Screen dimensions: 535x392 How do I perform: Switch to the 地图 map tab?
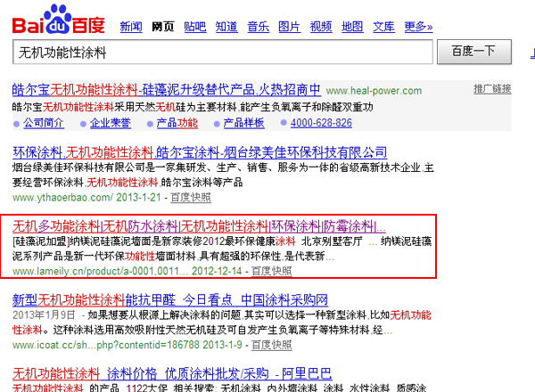pos(352,27)
